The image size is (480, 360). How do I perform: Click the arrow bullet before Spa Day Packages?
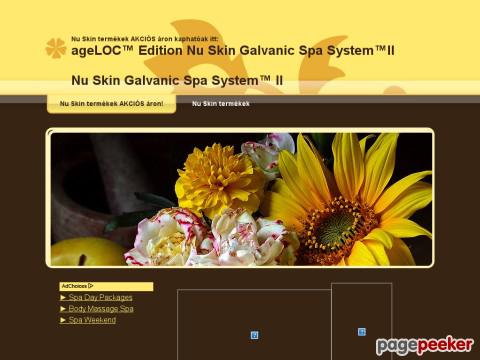pos(63,297)
